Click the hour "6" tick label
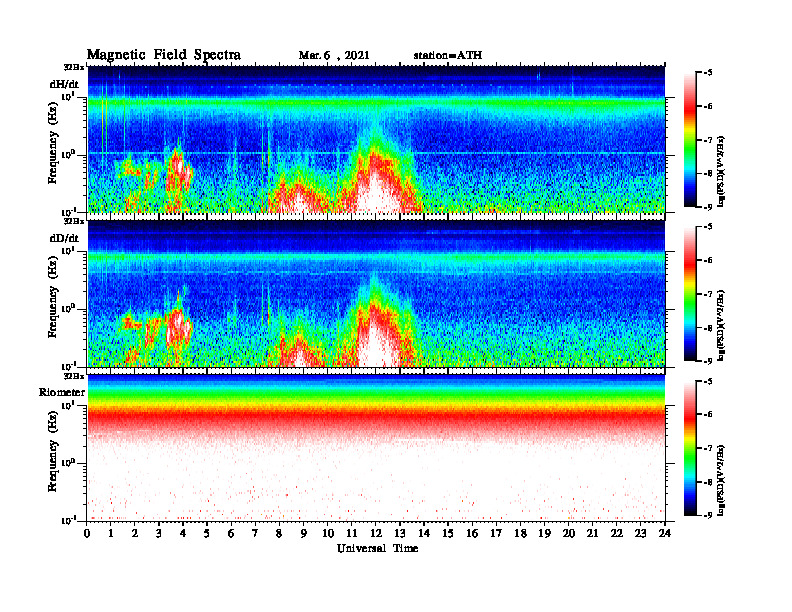 [231, 533]
